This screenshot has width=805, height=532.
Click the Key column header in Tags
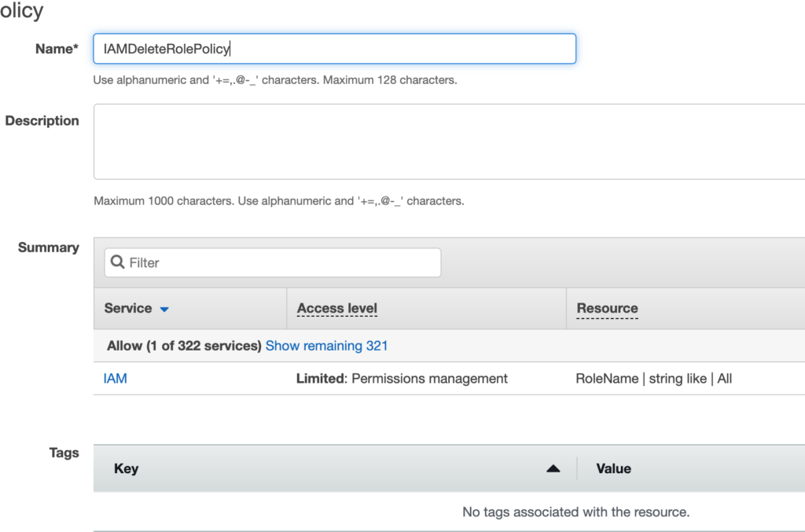pos(127,468)
